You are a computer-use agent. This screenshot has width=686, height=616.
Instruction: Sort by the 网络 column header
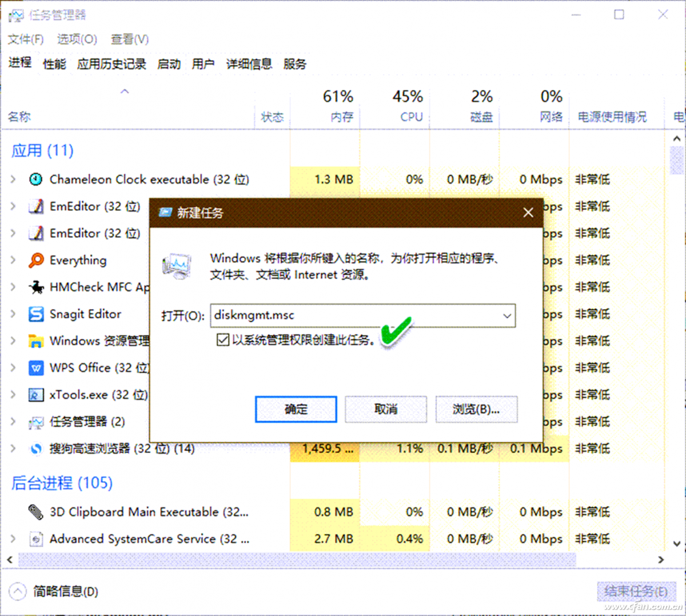(551, 117)
